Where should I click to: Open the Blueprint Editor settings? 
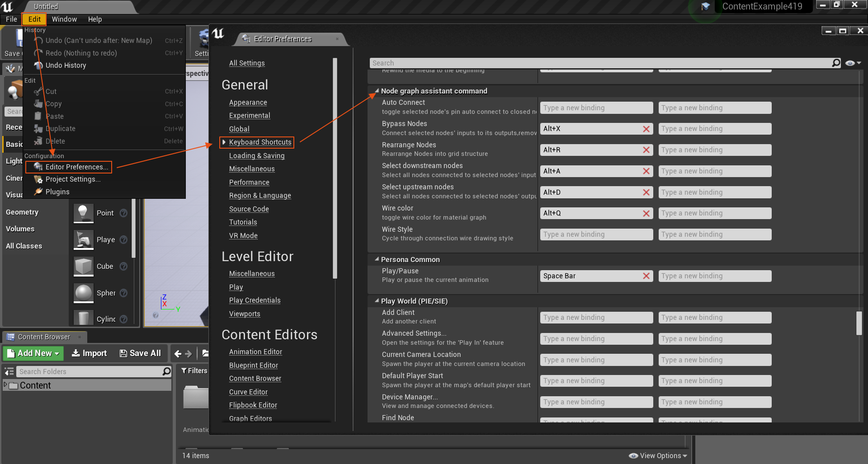point(253,366)
